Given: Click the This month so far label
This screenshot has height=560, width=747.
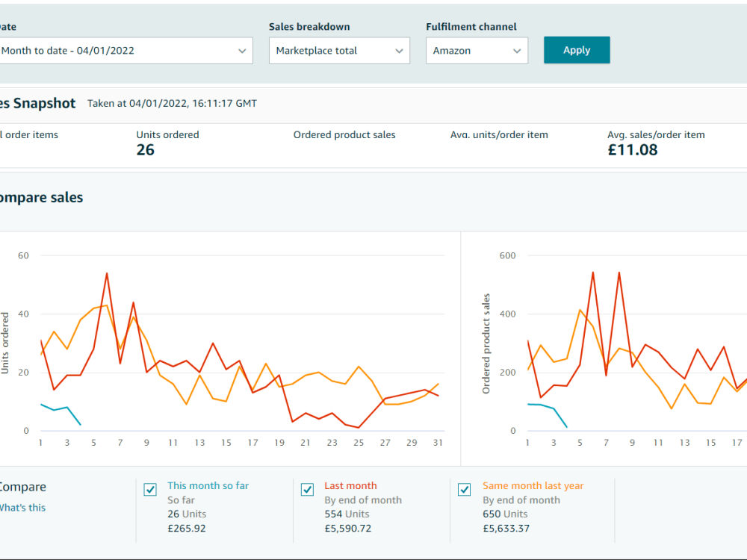Looking at the screenshot, I should (x=208, y=486).
